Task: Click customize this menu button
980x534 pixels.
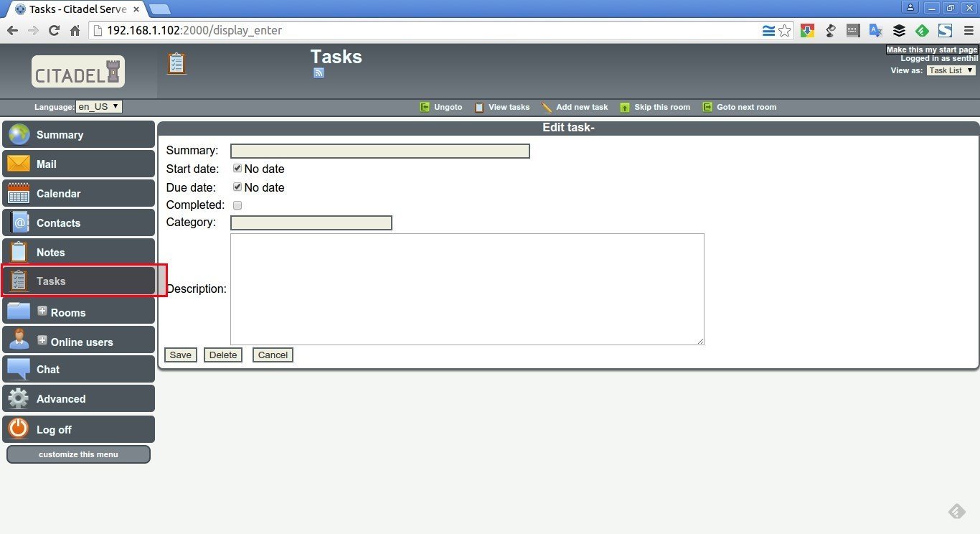Action: tap(78, 454)
